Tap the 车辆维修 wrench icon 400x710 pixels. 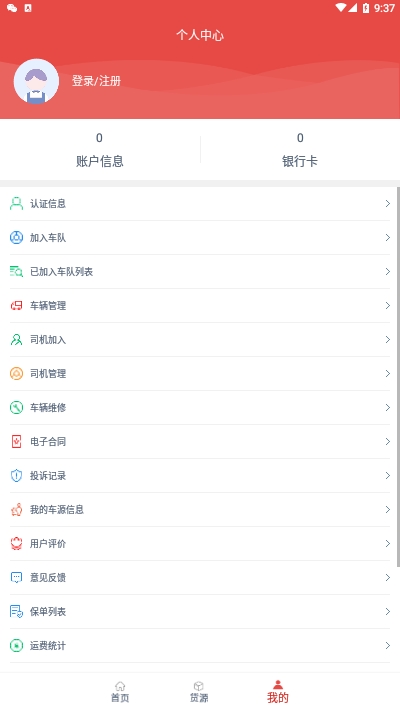[16, 408]
